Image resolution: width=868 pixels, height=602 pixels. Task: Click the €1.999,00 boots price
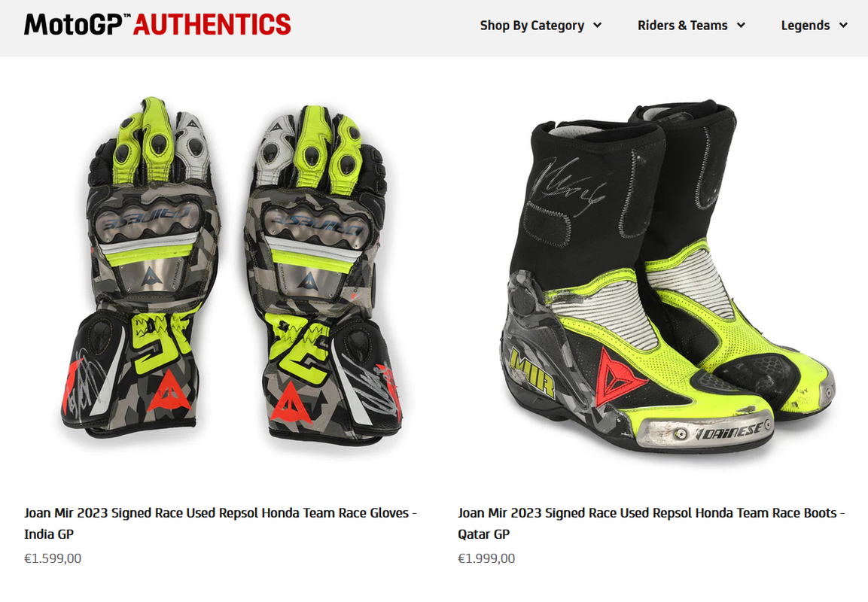coord(486,558)
